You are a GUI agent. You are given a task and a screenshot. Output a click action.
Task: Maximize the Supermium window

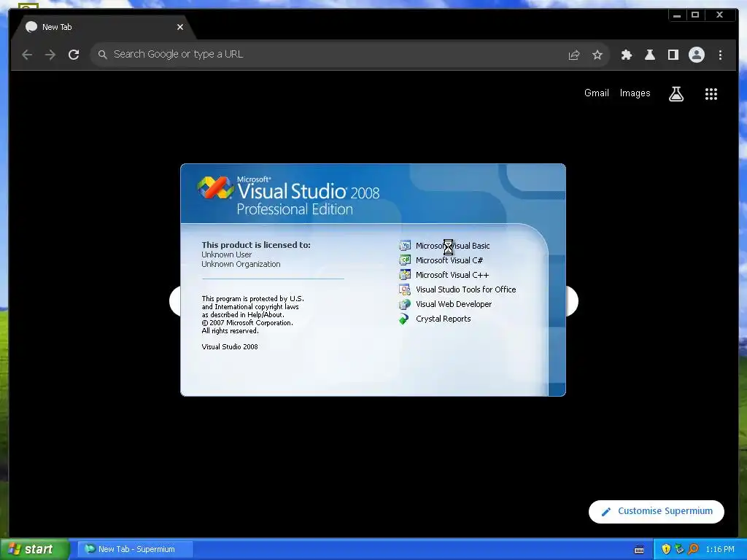click(695, 15)
